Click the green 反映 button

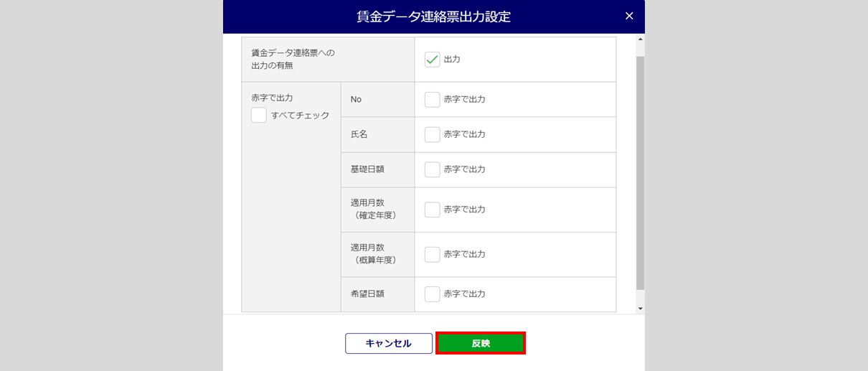481,343
